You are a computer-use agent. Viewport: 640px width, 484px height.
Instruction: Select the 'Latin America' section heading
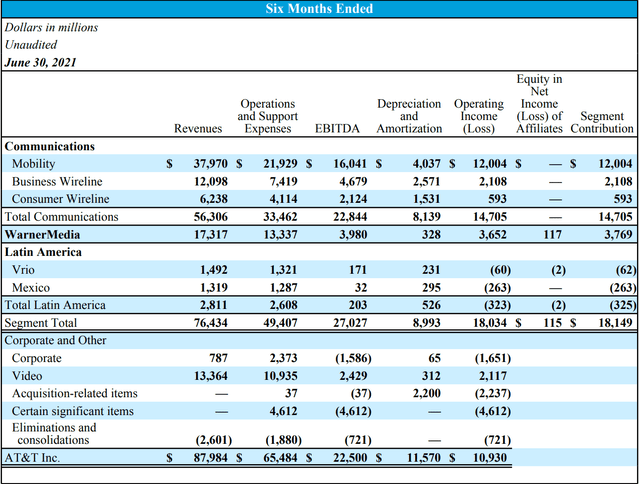click(x=43, y=252)
